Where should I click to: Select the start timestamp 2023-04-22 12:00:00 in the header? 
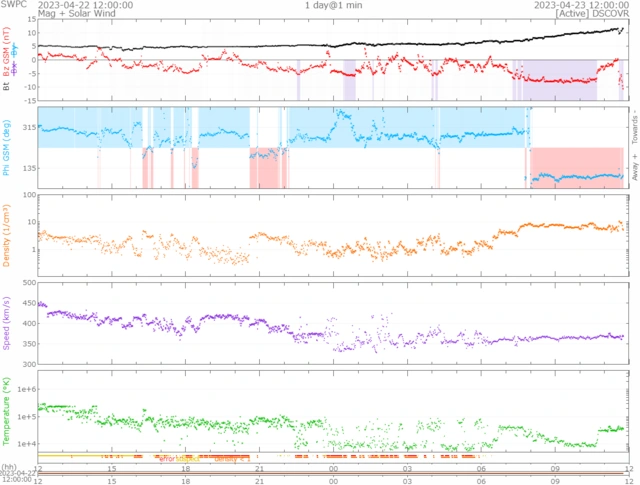85,5
